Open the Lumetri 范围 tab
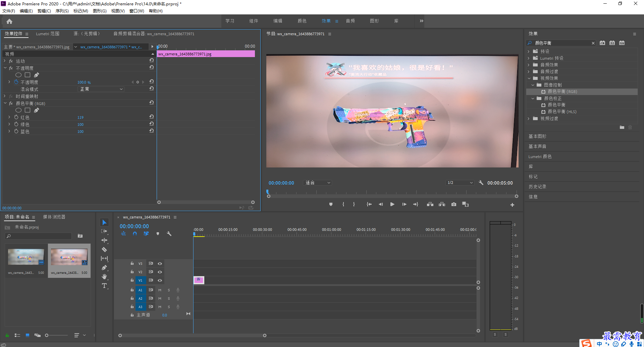This screenshot has height=347, width=644. 48,34
